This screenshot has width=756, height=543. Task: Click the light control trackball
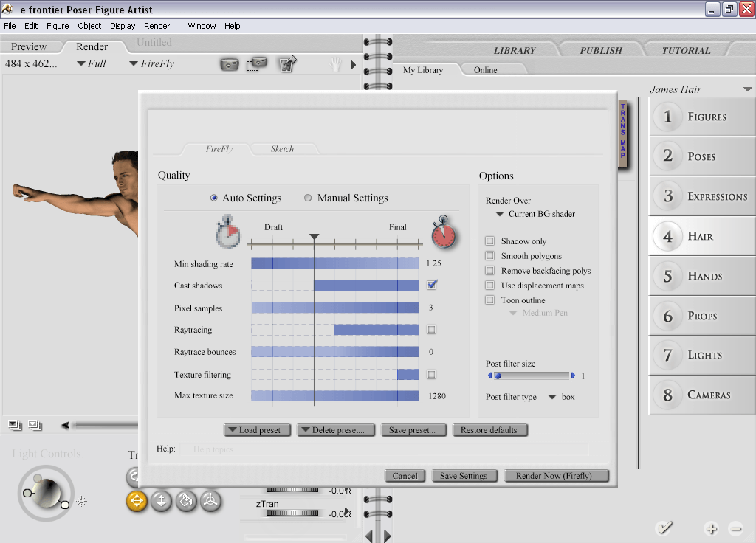point(46,493)
